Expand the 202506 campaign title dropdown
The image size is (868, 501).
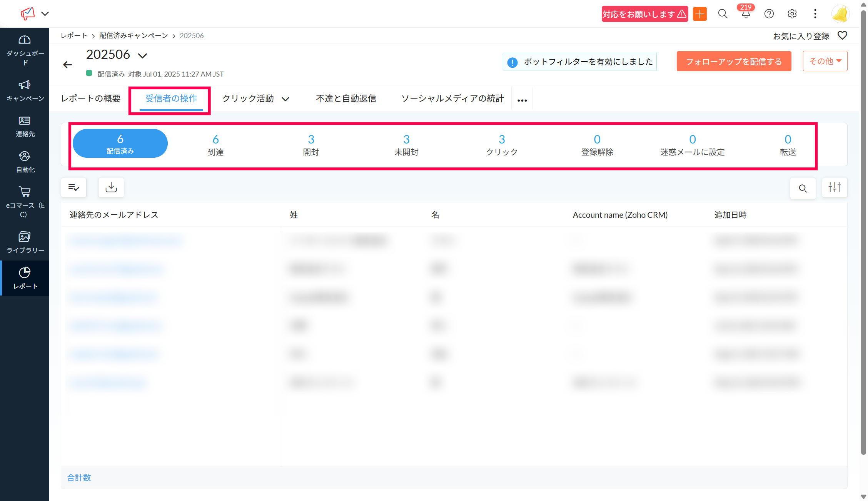point(143,56)
